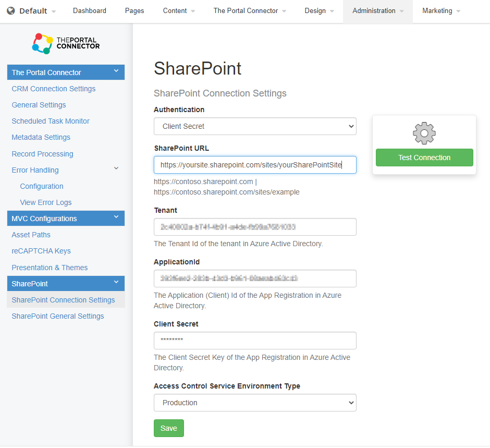Screen dimensions: 490x448
Task: Open SharePoint General Settings
Action: click(58, 317)
